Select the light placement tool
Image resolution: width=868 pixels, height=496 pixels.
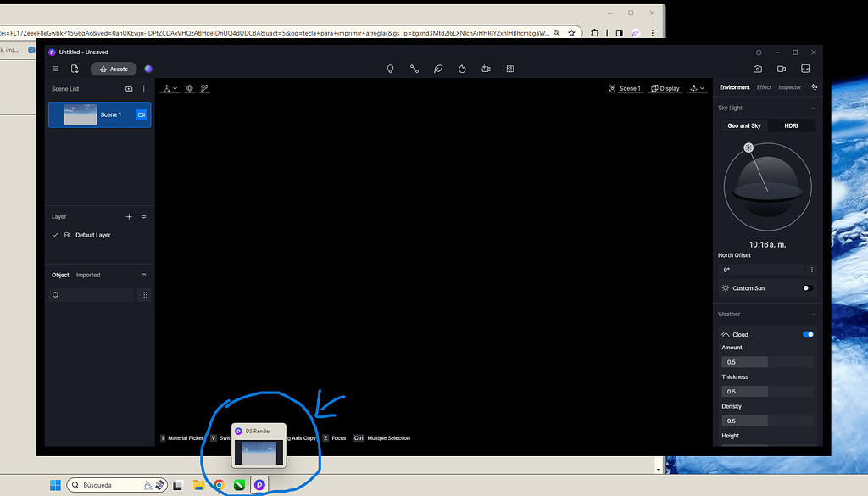tap(390, 69)
